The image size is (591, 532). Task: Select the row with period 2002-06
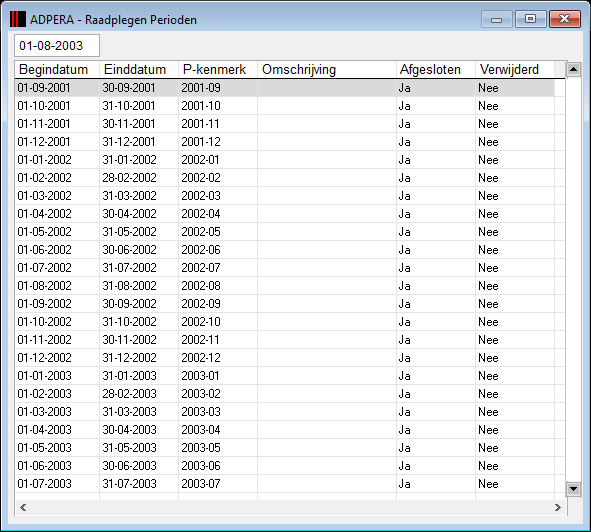coord(285,250)
